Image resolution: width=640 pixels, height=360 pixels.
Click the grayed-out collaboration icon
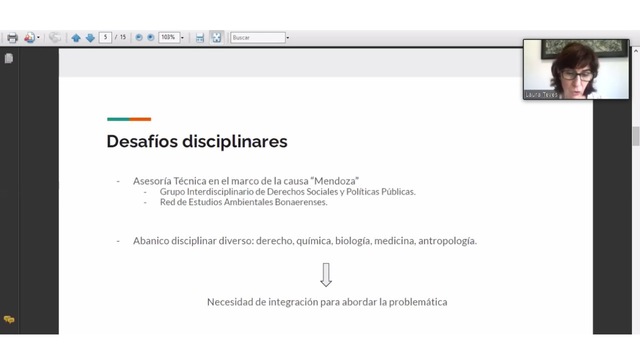pos(55,38)
